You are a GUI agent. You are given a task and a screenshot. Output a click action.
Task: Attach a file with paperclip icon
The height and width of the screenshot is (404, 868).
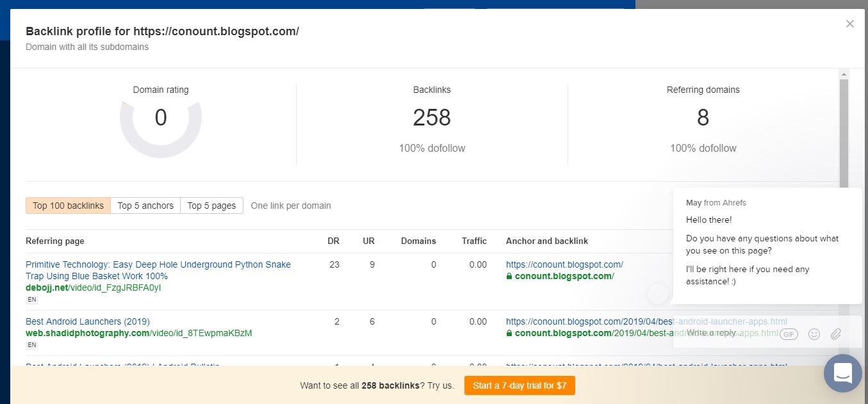coord(836,334)
